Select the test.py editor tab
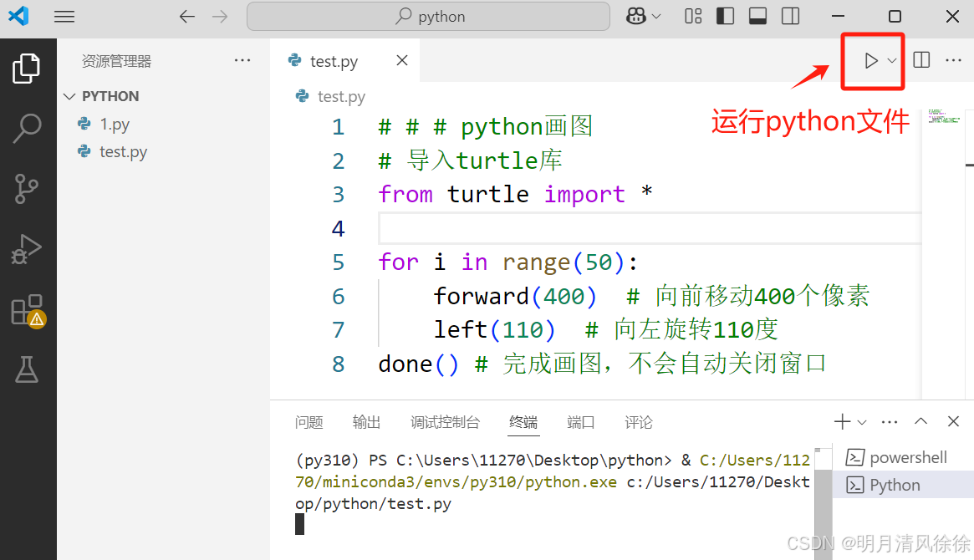This screenshot has width=974, height=560. click(x=344, y=60)
